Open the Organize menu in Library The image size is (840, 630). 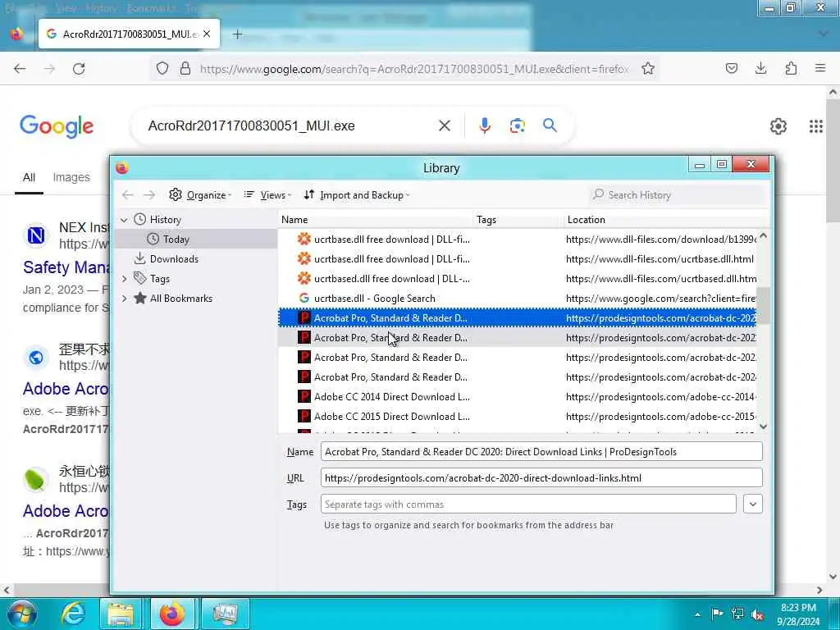coord(200,195)
